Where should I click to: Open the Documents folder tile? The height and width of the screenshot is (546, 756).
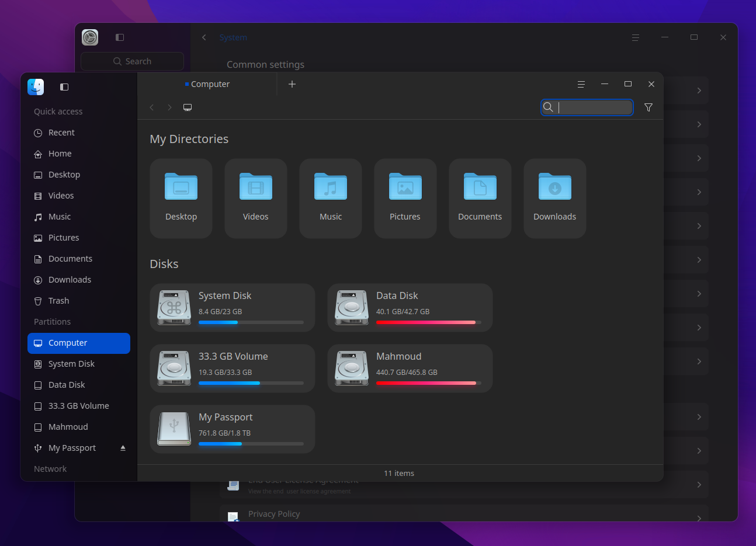pyautogui.click(x=480, y=199)
